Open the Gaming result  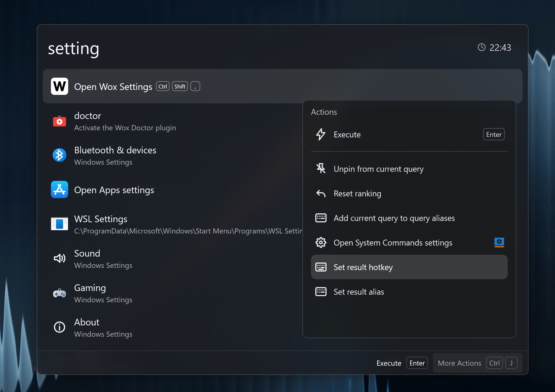tap(172, 293)
